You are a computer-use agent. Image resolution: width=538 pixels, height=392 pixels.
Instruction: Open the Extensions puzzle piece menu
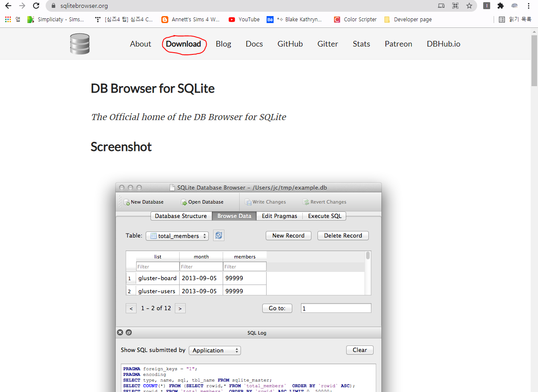point(501,6)
